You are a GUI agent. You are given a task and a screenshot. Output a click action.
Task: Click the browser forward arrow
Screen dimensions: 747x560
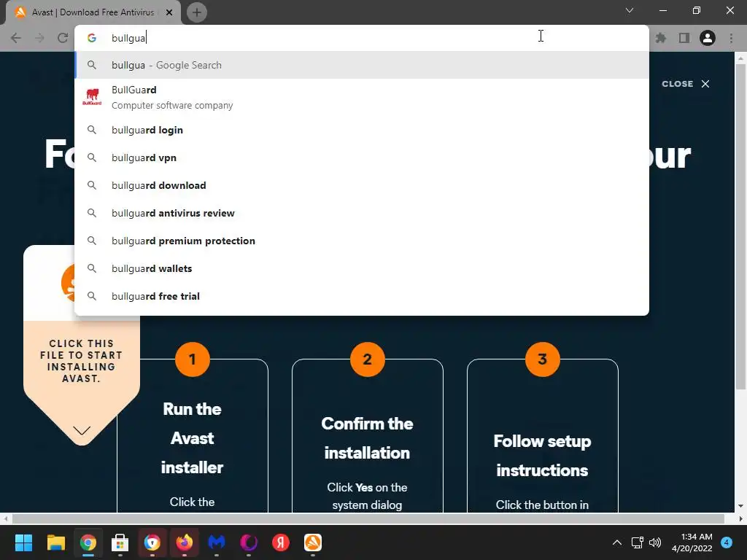[39, 38]
